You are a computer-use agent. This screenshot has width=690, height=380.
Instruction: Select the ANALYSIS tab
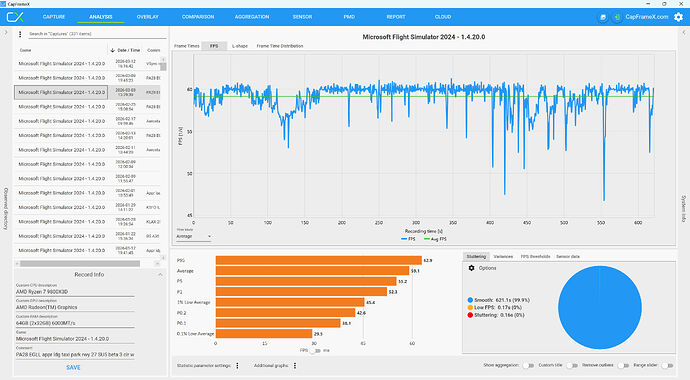[101, 17]
